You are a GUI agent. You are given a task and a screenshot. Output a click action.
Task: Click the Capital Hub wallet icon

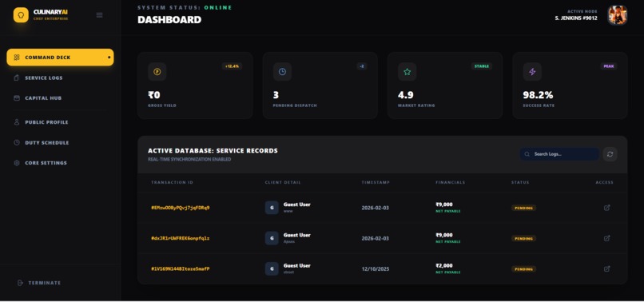17,98
